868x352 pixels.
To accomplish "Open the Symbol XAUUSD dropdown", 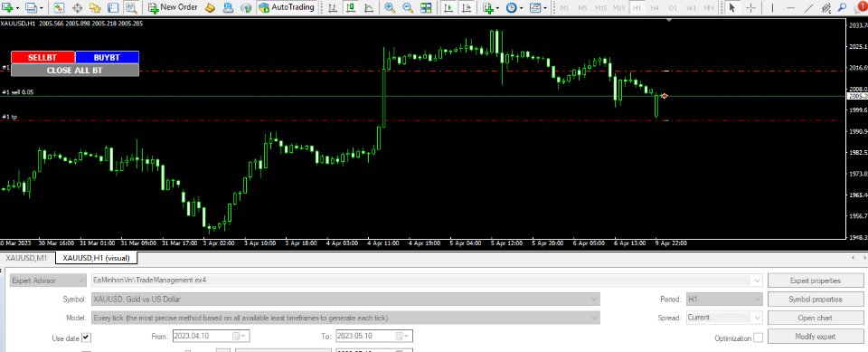I will (346, 300).
